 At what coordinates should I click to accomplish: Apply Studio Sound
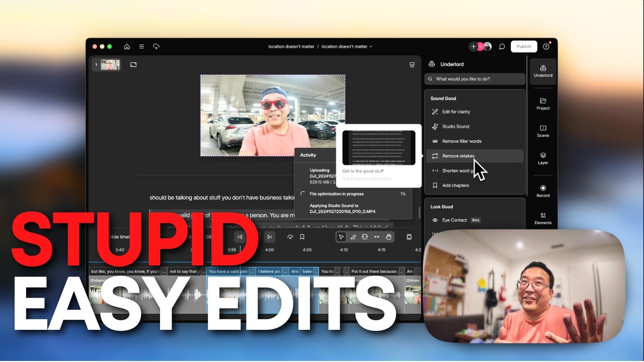(474, 126)
